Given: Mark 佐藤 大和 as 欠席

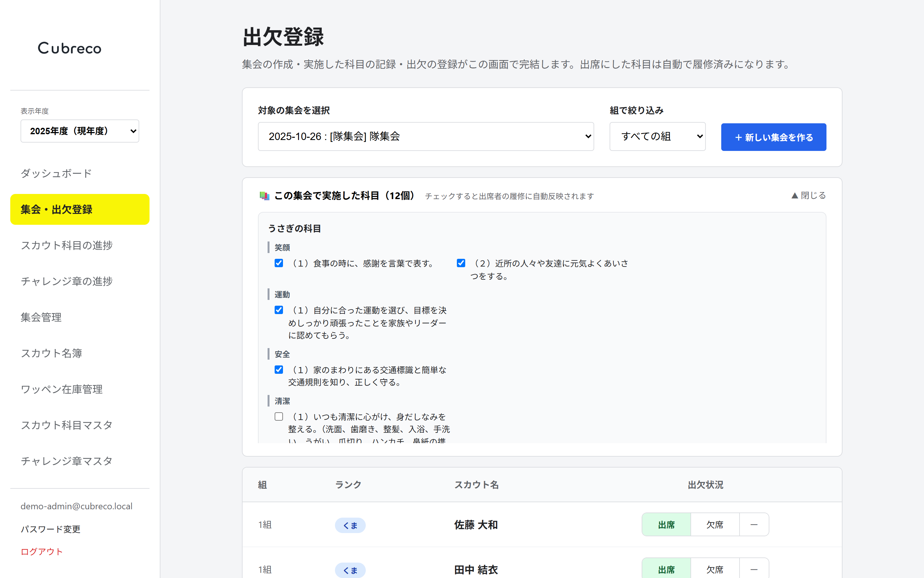Looking at the screenshot, I should tap(715, 525).
